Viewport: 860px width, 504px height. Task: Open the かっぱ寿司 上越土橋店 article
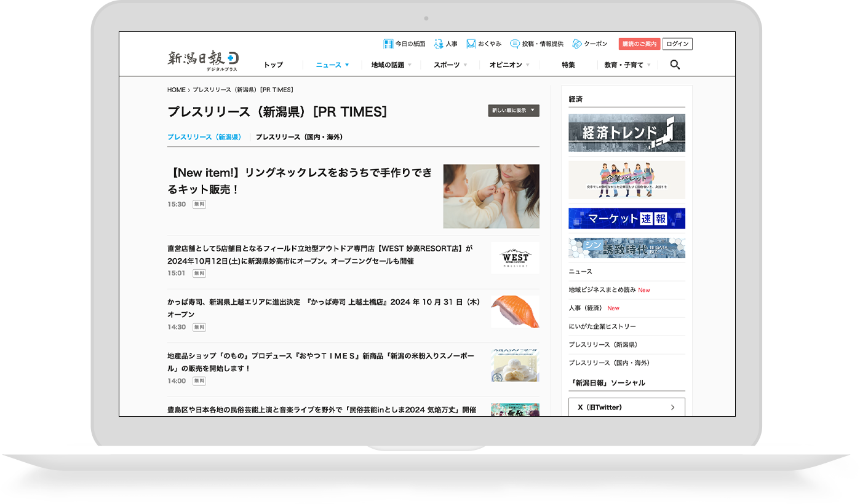pyautogui.click(x=324, y=308)
